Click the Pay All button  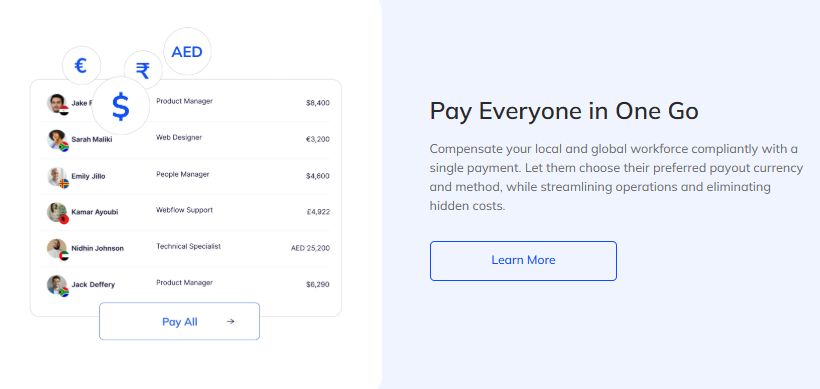(x=179, y=321)
